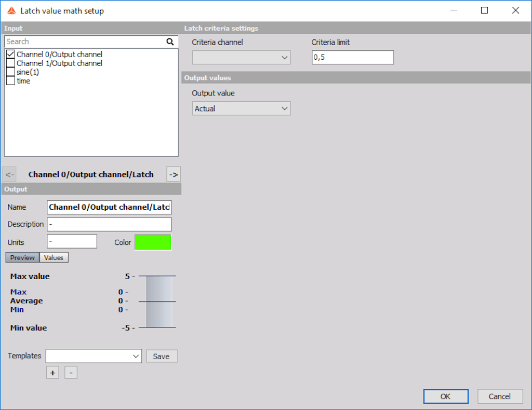
Task: Check Channel 1/Output channel checkbox
Action: [10, 63]
